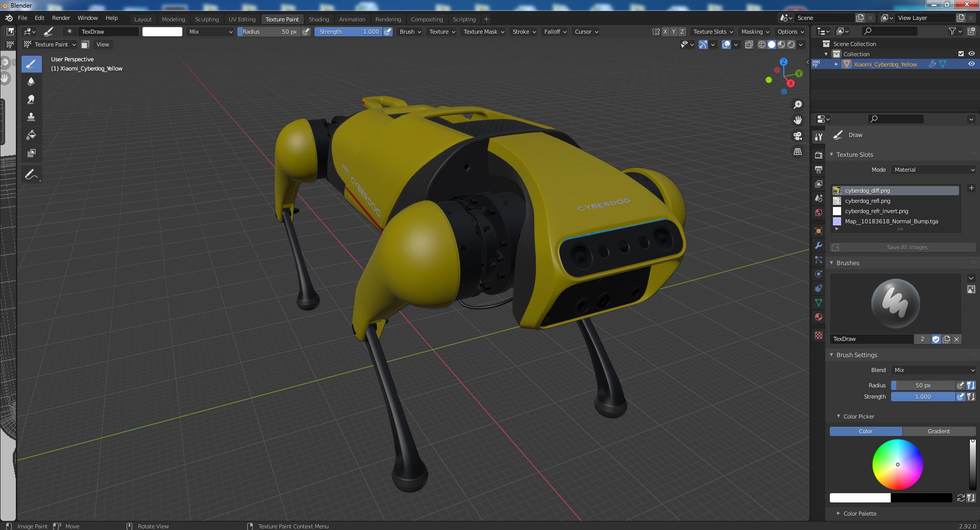Switch to material preview shading

[x=781, y=44]
